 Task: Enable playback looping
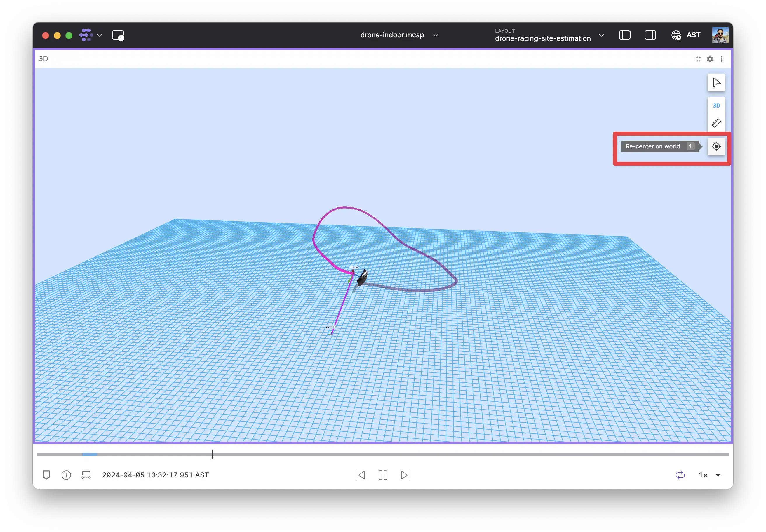pos(680,475)
